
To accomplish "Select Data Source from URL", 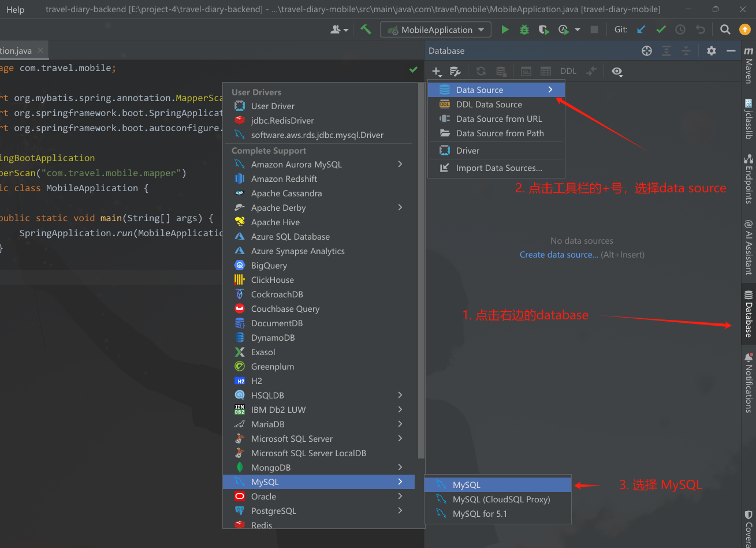I will point(496,119).
